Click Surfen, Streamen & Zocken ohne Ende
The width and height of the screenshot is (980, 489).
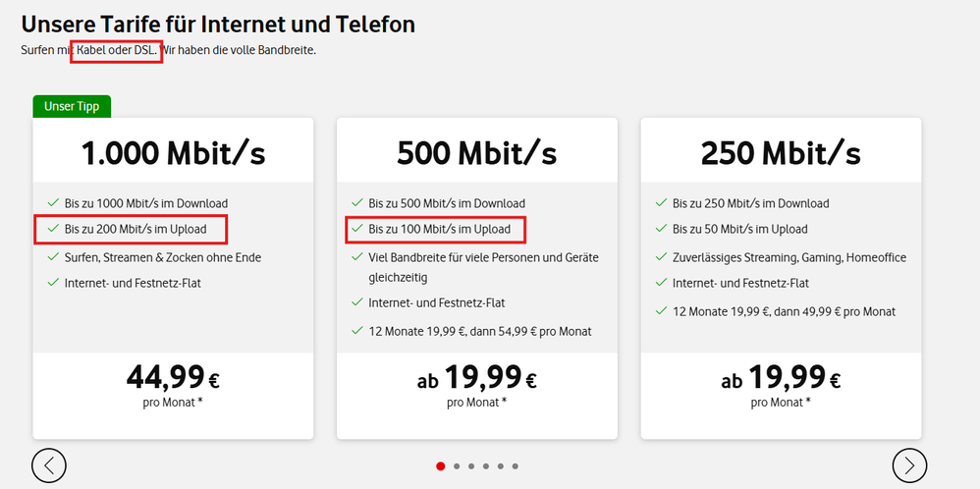(x=163, y=257)
